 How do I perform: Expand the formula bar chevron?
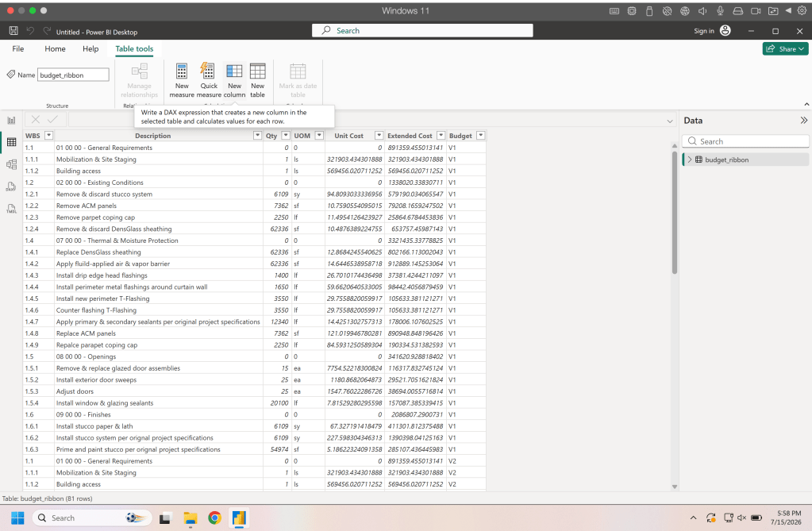[670, 121]
